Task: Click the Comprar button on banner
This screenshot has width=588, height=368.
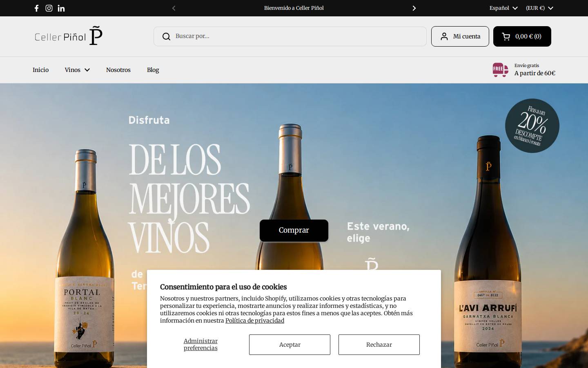Action: [294, 231]
